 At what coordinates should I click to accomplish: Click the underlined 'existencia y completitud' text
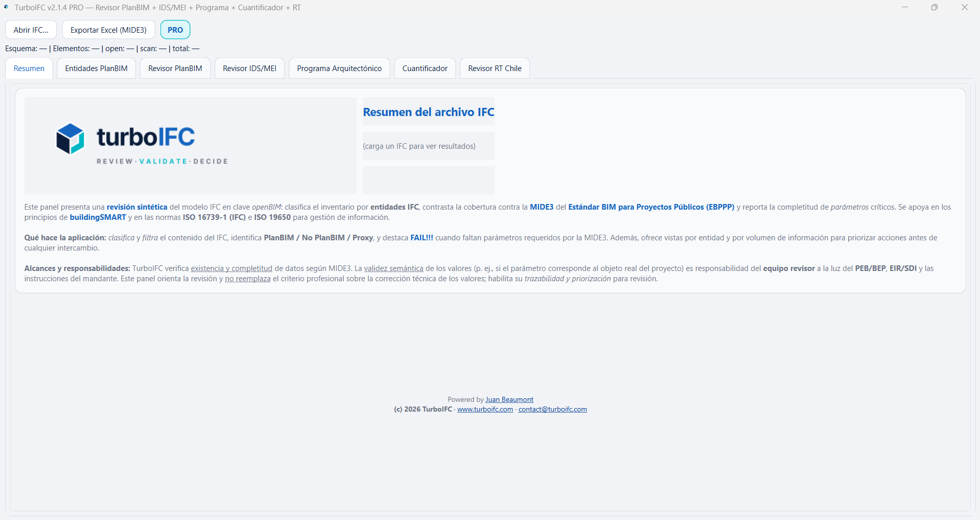pyautogui.click(x=231, y=268)
